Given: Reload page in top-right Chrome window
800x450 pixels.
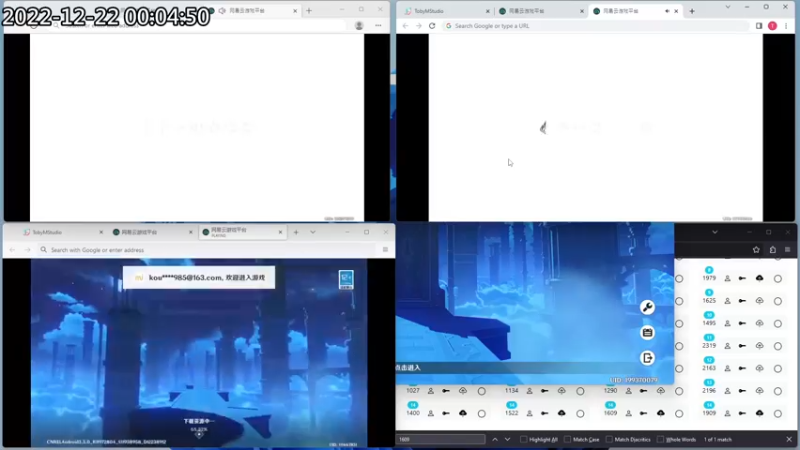Looking at the screenshot, I should tap(432, 26).
